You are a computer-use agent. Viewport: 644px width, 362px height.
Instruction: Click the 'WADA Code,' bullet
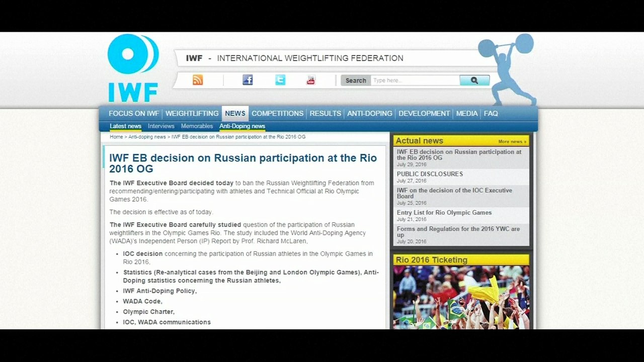143,302
